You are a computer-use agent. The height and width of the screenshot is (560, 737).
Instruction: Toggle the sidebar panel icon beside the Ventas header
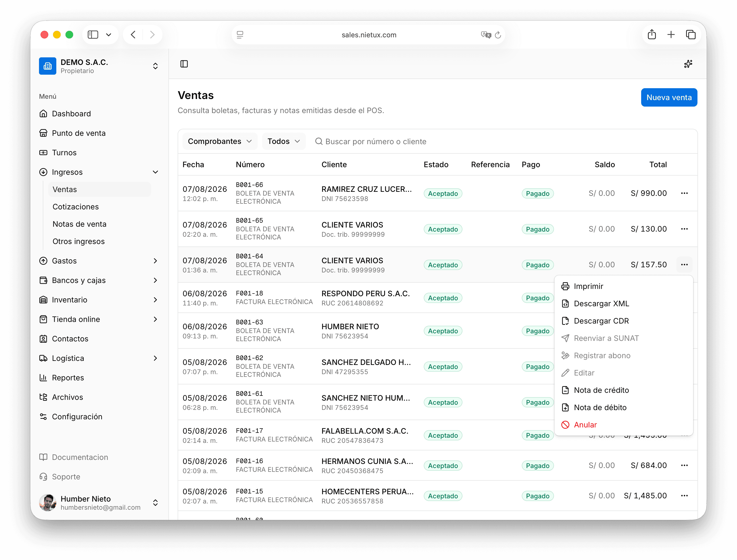[x=184, y=64]
